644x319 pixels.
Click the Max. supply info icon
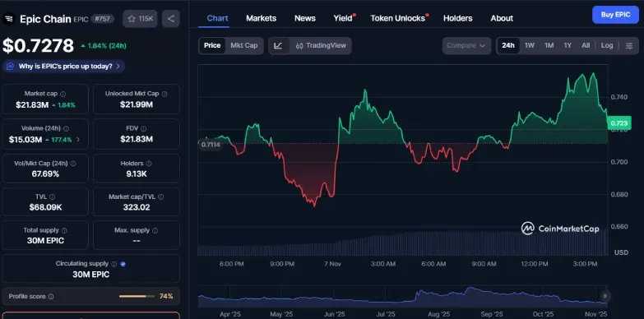tap(155, 230)
